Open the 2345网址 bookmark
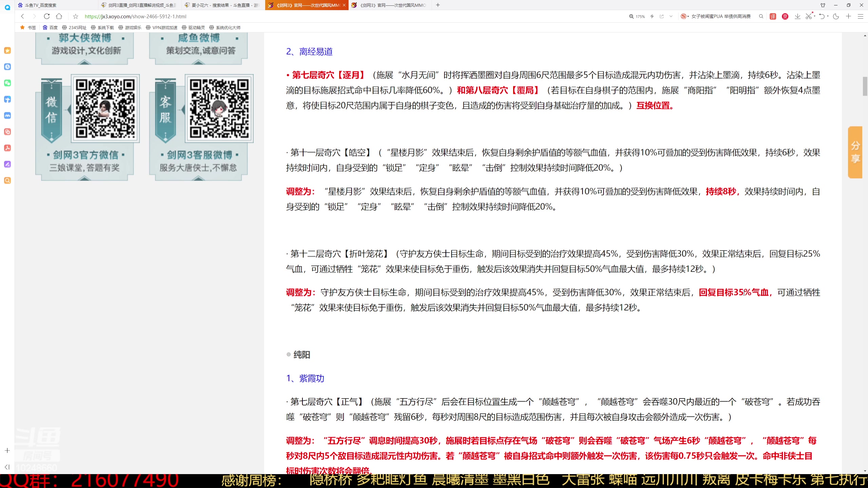 click(x=74, y=27)
